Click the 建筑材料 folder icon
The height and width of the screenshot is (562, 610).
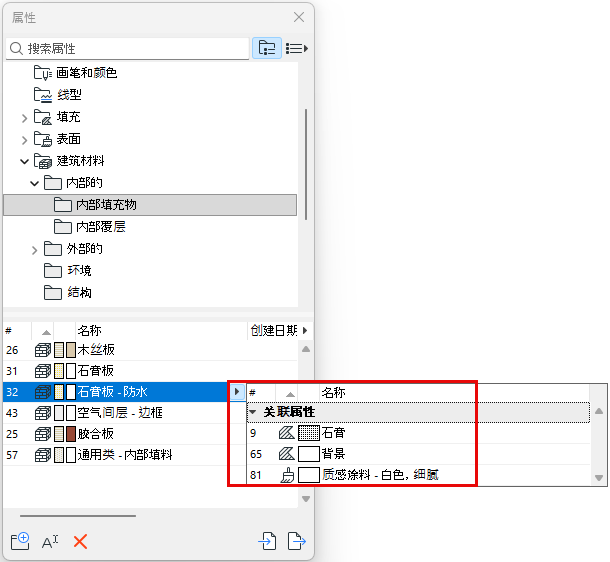pyautogui.click(x=42, y=161)
